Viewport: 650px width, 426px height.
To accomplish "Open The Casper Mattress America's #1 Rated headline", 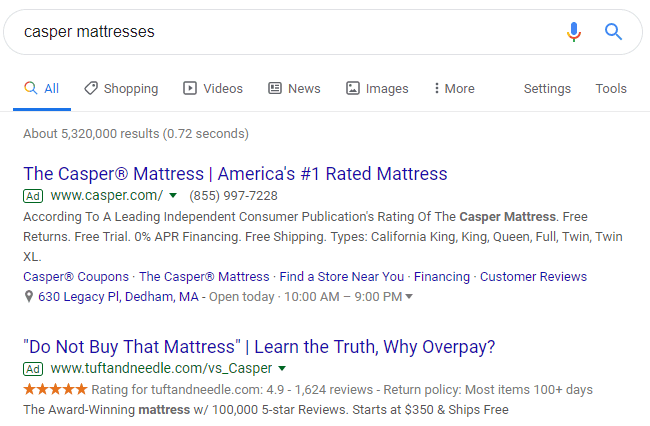I will (235, 174).
